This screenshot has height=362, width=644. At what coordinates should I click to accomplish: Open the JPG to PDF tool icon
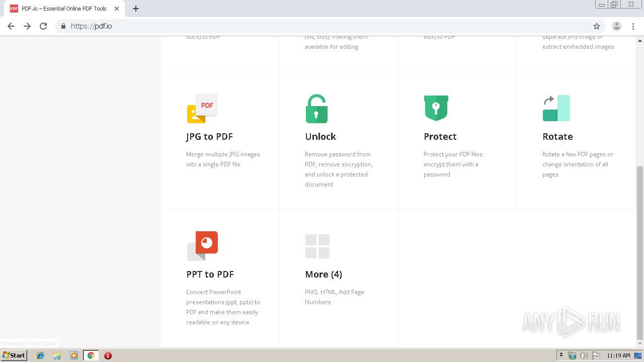click(x=202, y=108)
